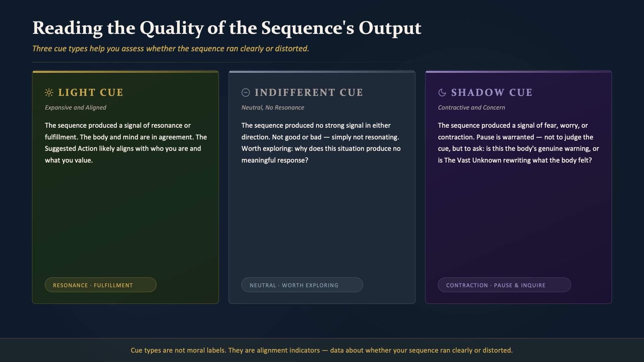Screen dimensions: 644x362
Task: Select the Neutral · Worth Exploring pill tag
Action: point(302,285)
